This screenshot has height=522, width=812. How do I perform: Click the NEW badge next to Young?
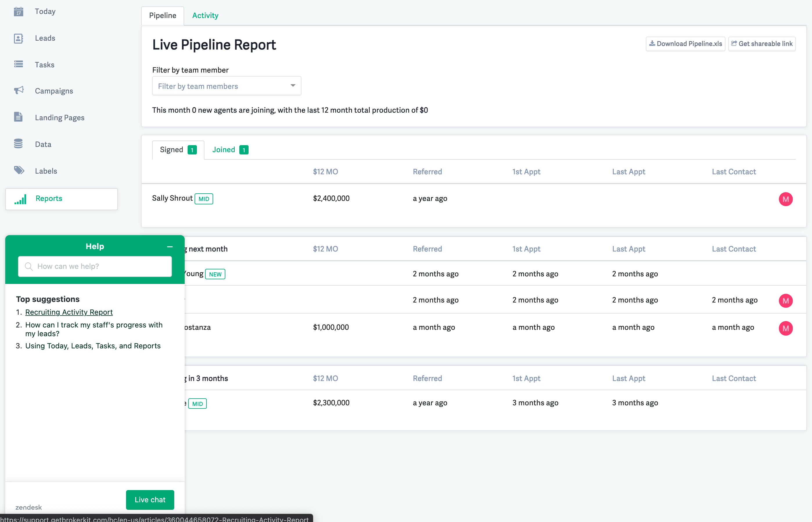tap(215, 274)
